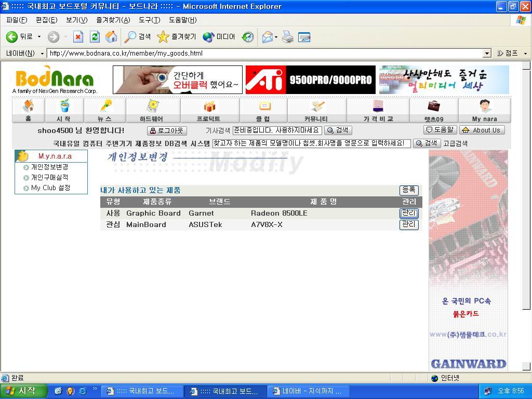Stop loading the page with the red X icon
Viewport: 532px width, 399px height.
[78, 37]
